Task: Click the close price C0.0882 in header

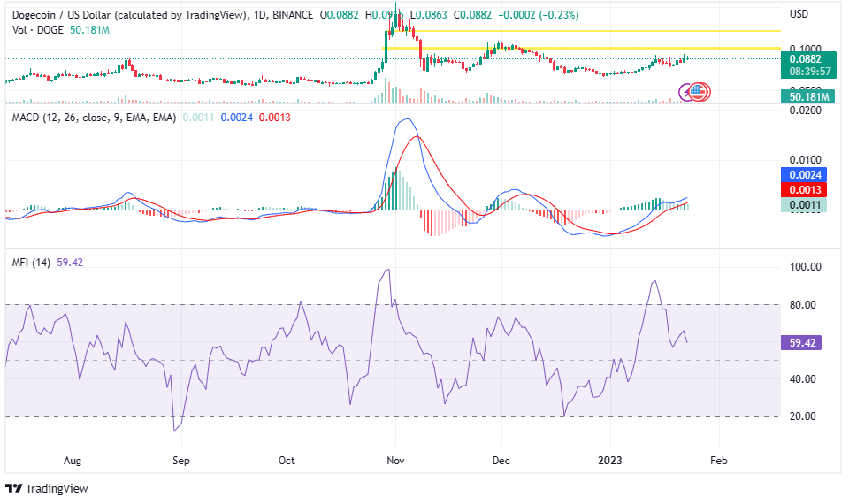Action: pos(472,15)
